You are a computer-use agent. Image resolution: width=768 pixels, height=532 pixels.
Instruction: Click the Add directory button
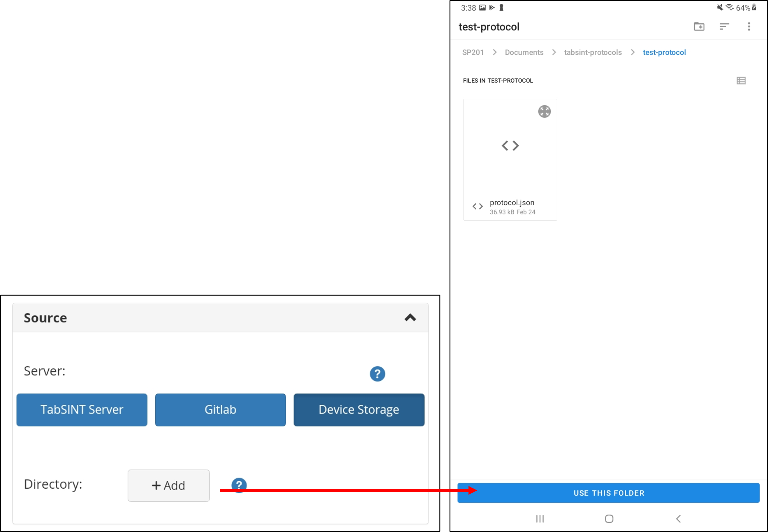168,485
